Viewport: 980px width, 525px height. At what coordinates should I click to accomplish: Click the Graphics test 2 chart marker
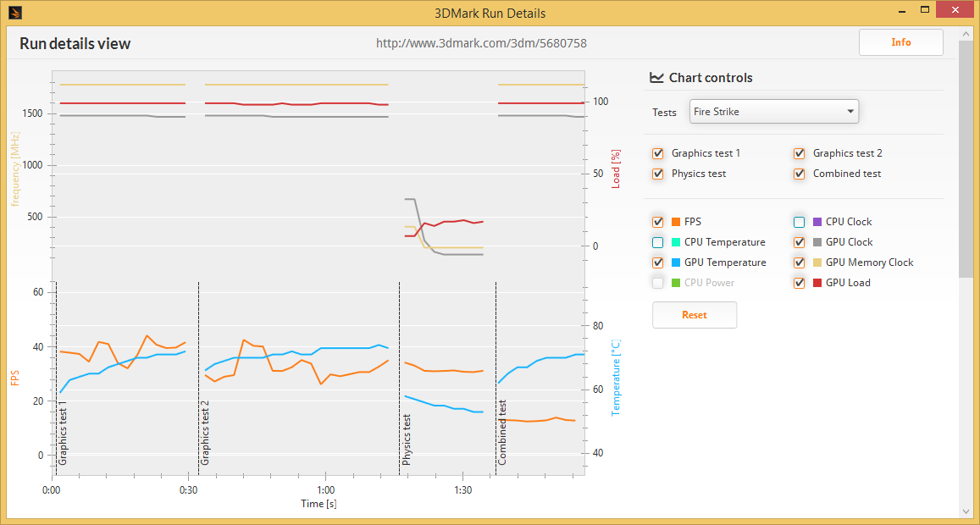(x=205, y=431)
